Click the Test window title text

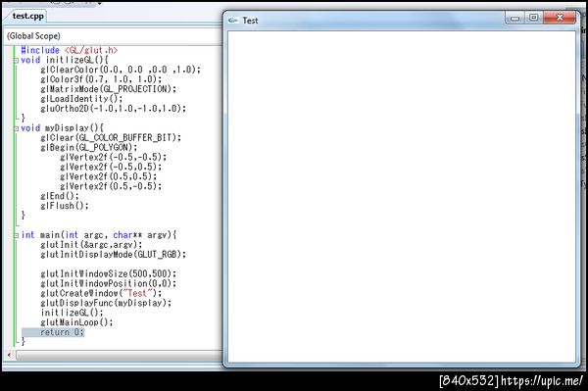(x=250, y=21)
